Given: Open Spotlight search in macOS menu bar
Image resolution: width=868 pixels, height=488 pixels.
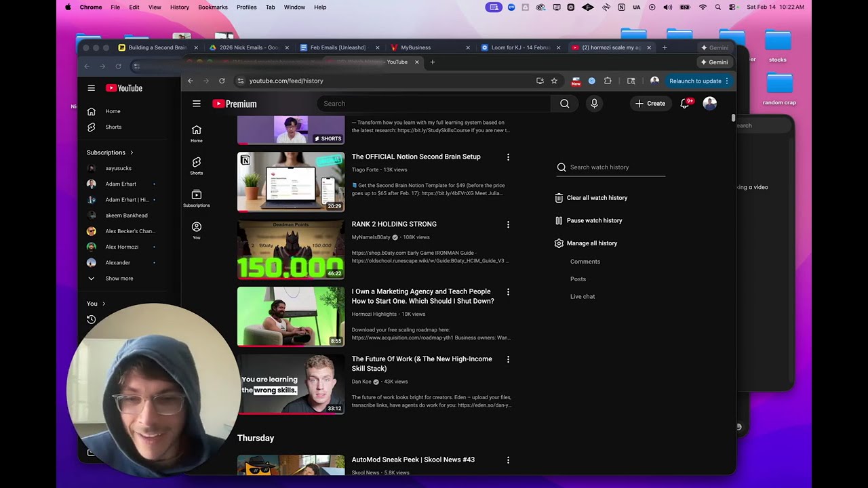Looking at the screenshot, I should tap(717, 7).
